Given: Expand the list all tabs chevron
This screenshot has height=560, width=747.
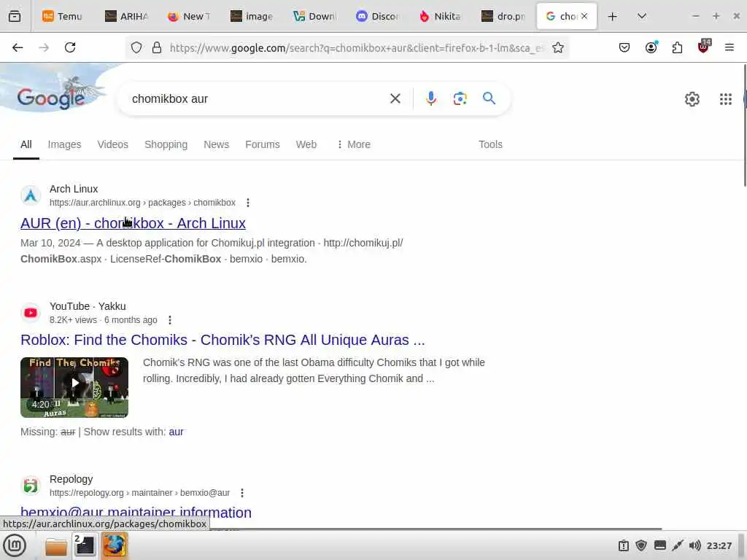Looking at the screenshot, I should 642,16.
